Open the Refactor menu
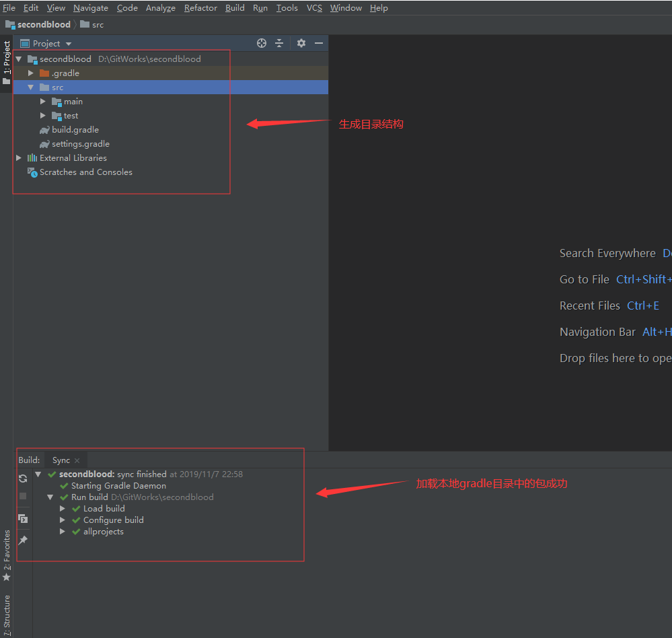This screenshot has width=672, height=638. pos(200,8)
